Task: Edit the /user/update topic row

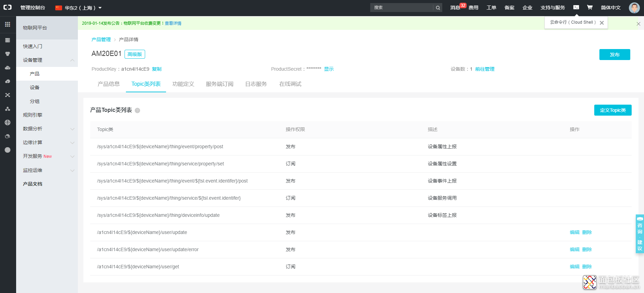Action: coord(575,232)
